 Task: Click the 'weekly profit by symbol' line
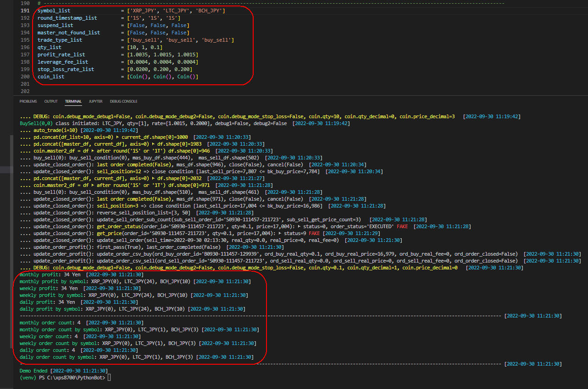click(133, 295)
